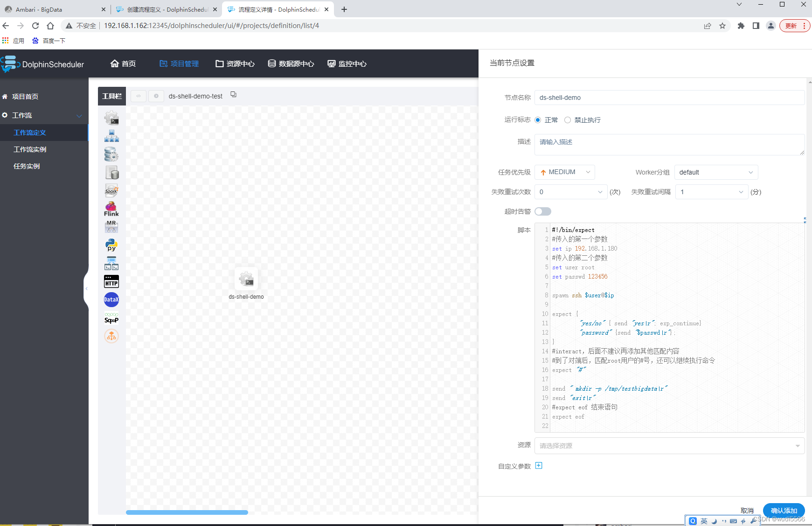812x526 pixels.
Task: Click inside the 脚本 code editor
Action: pos(669,328)
